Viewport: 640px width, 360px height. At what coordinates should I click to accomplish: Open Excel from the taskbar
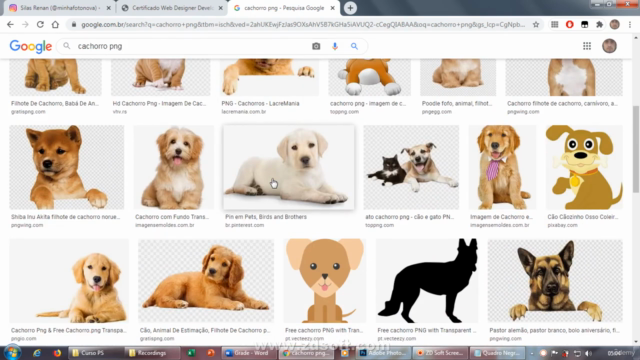click(x=191, y=353)
